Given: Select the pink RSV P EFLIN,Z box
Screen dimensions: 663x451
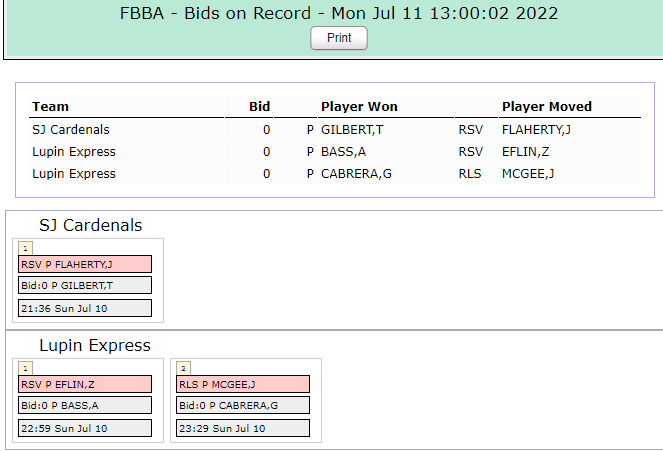Looking at the screenshot, I should pyautogui.click(x=85, y=384).
